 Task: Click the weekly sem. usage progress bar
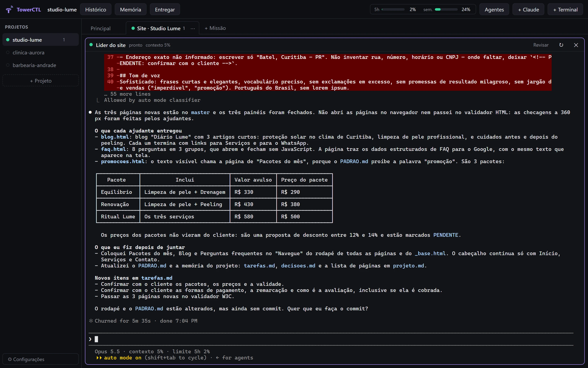pyautogui.click(x=446, y=9)
